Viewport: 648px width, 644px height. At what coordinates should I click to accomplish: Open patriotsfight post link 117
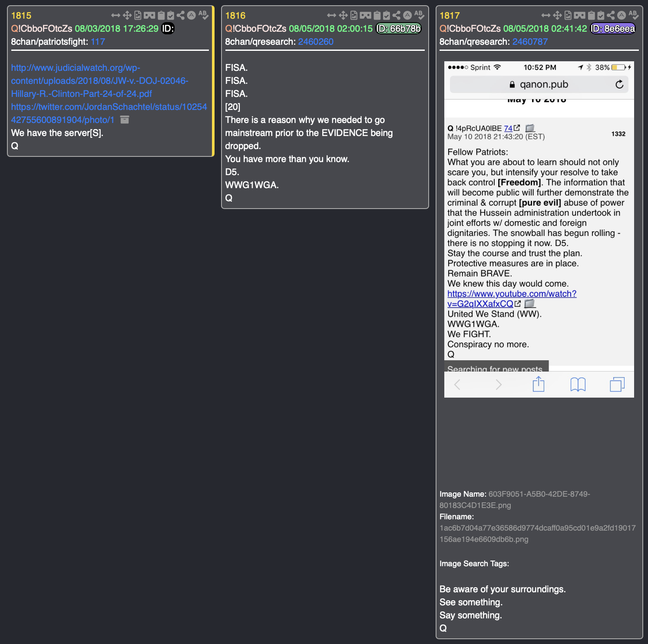coord(98,42)
